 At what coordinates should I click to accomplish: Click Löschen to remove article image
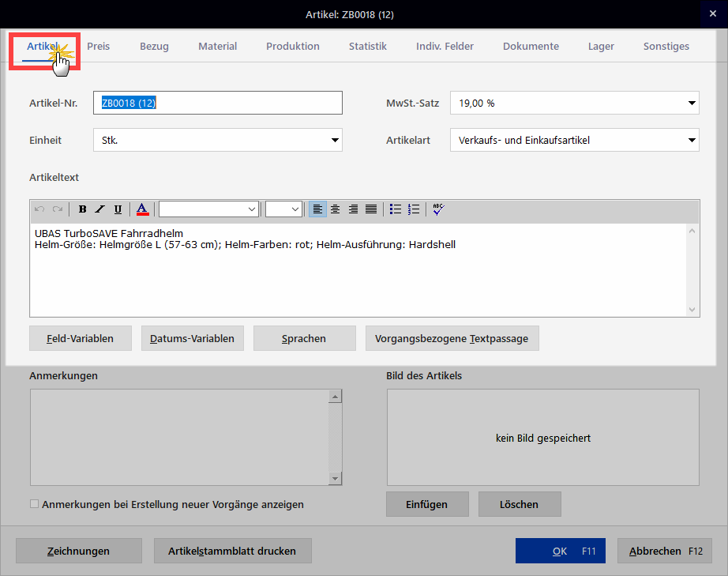[x=520, y=504]
